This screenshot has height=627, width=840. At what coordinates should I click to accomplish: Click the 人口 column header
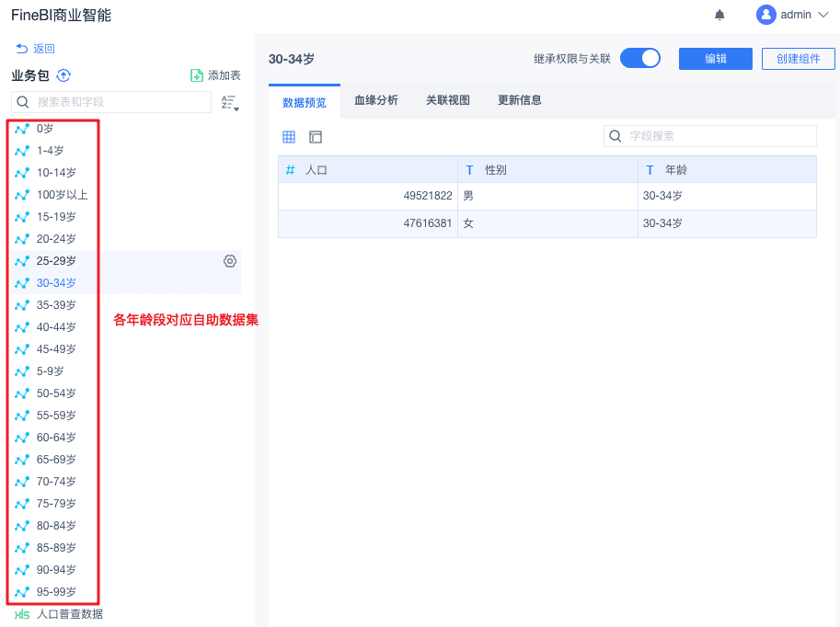[368, 170]
